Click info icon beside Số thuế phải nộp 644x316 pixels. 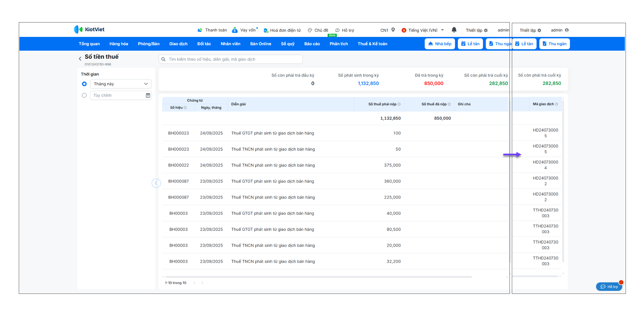pos(399,104)
